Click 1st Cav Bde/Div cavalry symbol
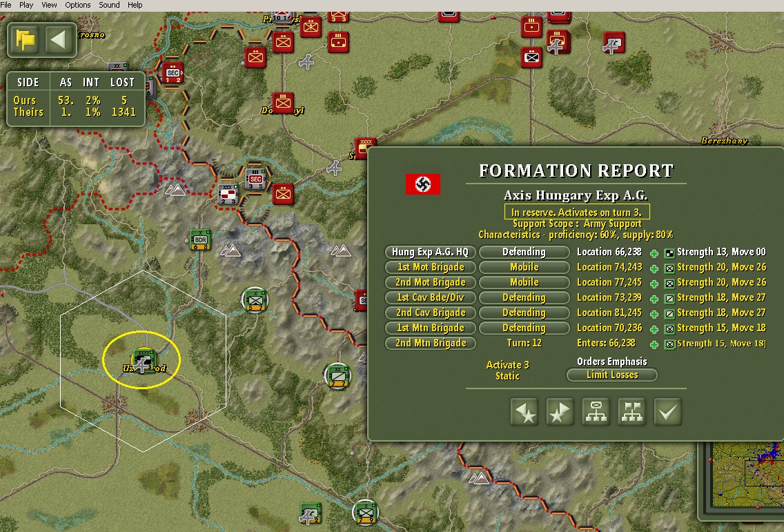784x532 pixels. 669,299
